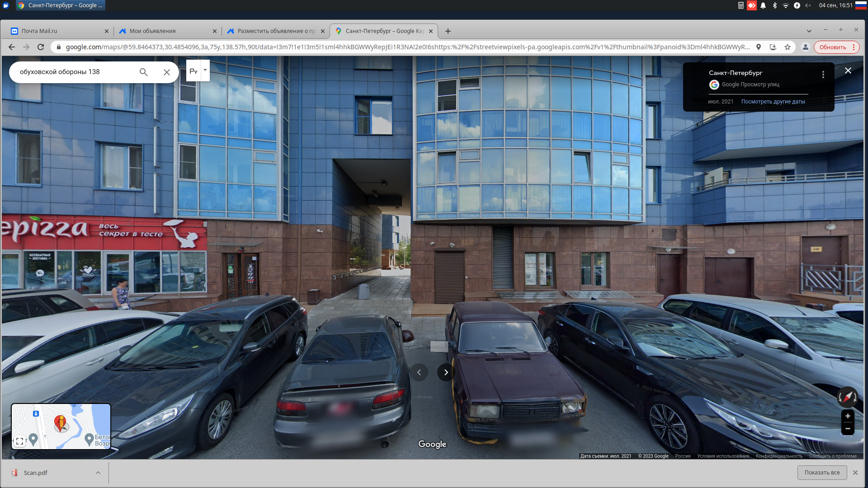Reload the page

pyautogui.click(x=41, y=47)
